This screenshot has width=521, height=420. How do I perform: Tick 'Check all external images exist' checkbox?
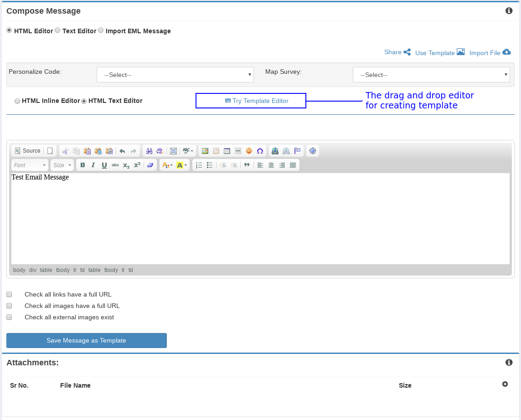(x=9, y=317)
